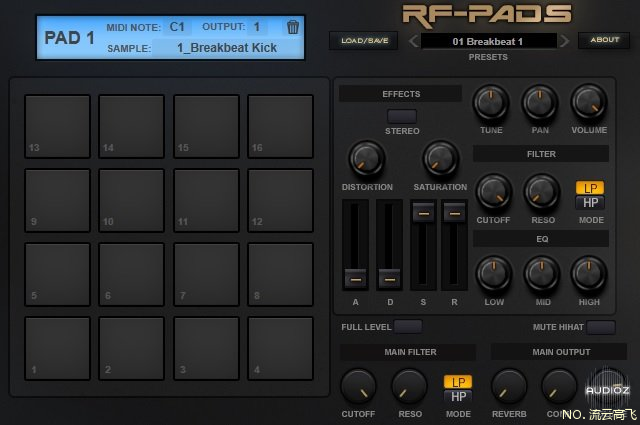Trigger pad 4
The image size is (640, 425).
(280, 348)
